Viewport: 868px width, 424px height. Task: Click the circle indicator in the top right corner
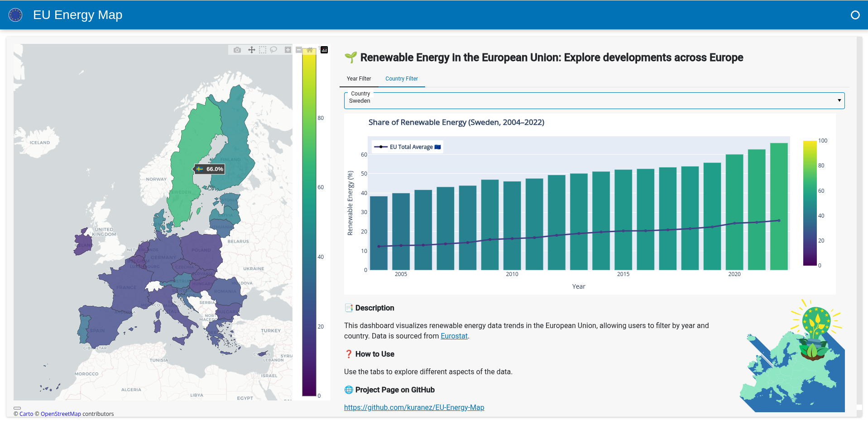(x=855, y=15)
